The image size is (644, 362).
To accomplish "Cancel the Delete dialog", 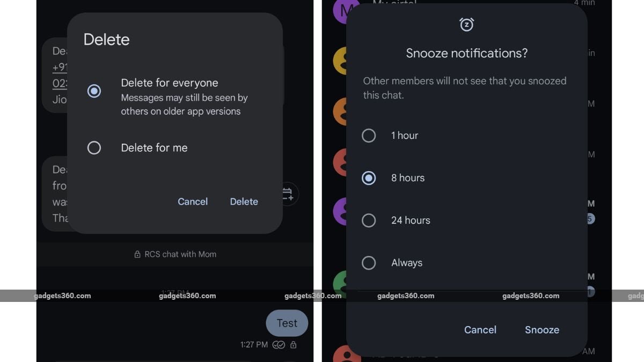I will click(193, 202).
